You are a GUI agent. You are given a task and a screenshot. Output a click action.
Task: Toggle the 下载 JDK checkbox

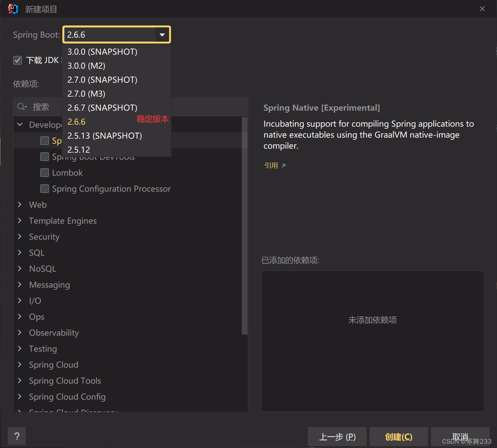(17, 60)
